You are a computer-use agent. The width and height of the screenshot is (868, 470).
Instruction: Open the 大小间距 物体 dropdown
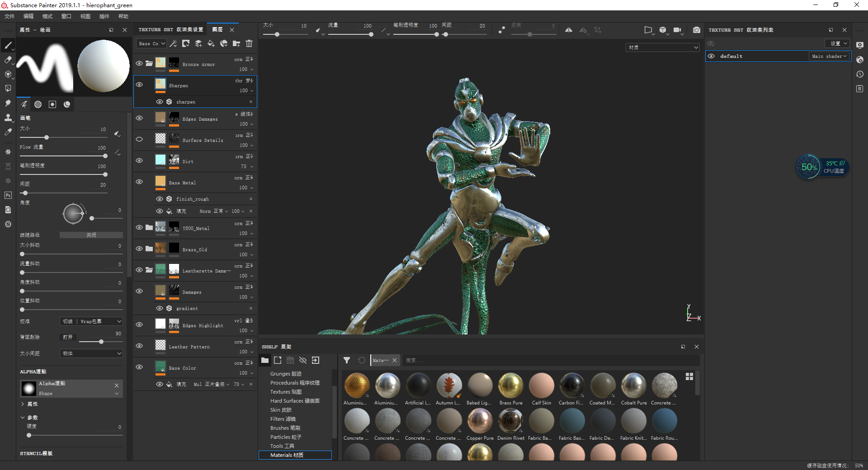coord(91,353)
